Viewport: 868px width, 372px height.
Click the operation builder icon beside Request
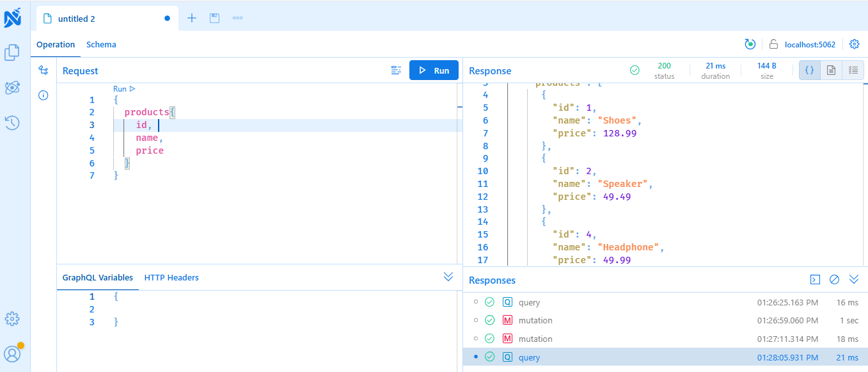point(43,70)
